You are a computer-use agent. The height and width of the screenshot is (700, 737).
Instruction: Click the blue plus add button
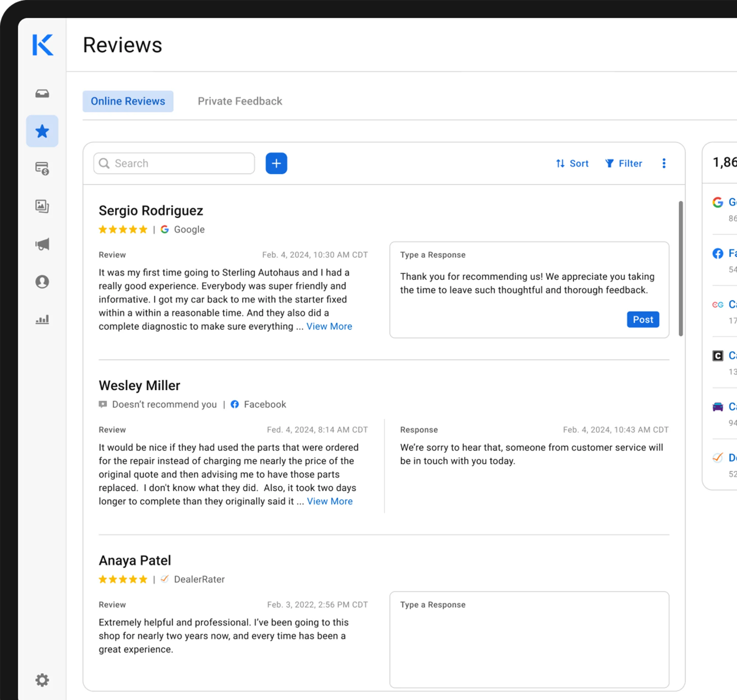pos(276,164)
